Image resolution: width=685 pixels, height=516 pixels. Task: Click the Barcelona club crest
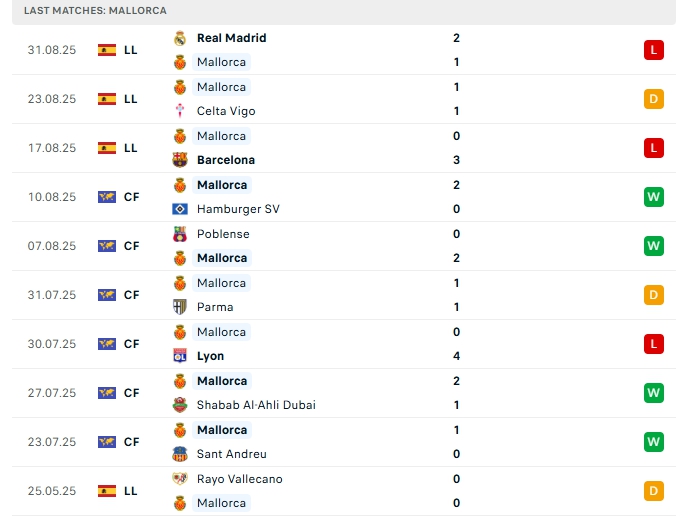pos(180,160)
